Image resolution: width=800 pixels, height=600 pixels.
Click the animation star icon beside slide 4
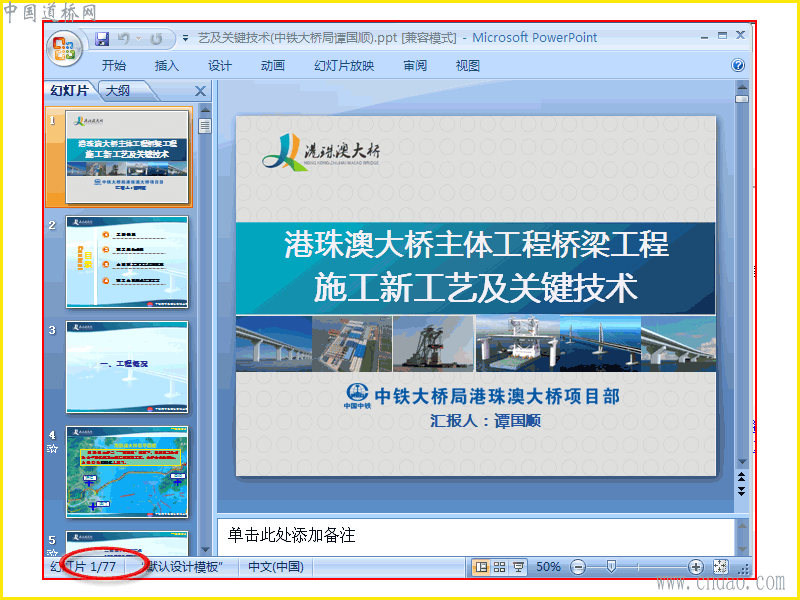(x=52, y=449)
